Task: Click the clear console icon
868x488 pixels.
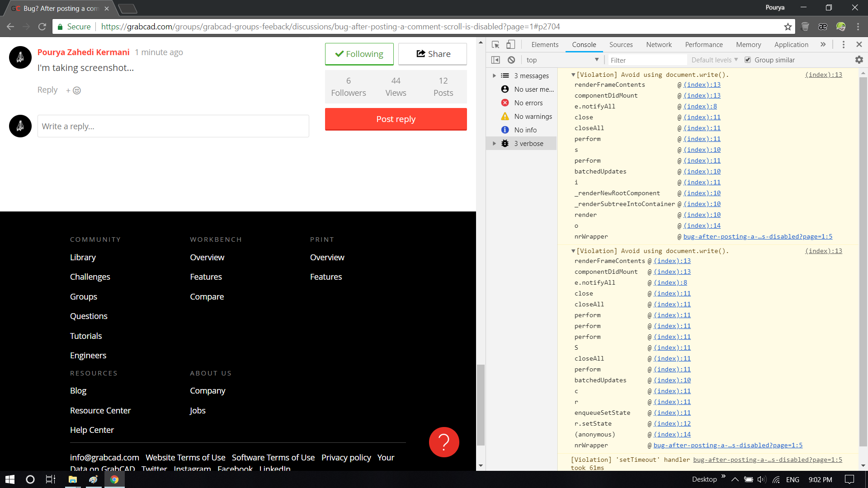Action: click(511, 60)
